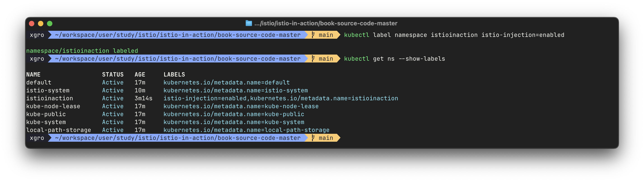The image size is (644, 182).
Task: Click 'xgro' user in the last prompt
Action: (37, 138)
